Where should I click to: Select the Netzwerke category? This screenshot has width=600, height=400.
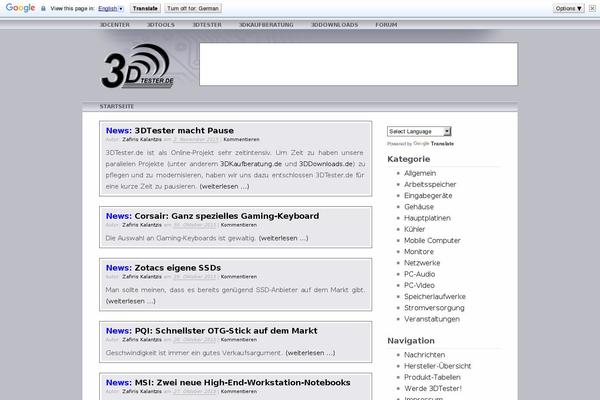tap(422, 263)
